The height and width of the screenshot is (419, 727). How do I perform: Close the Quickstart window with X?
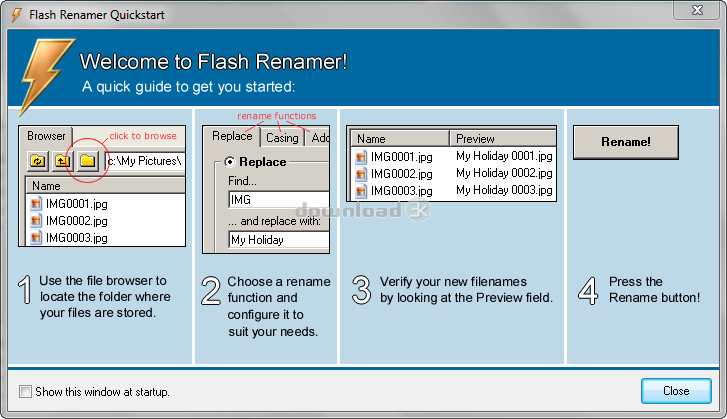tap(697, 10)
